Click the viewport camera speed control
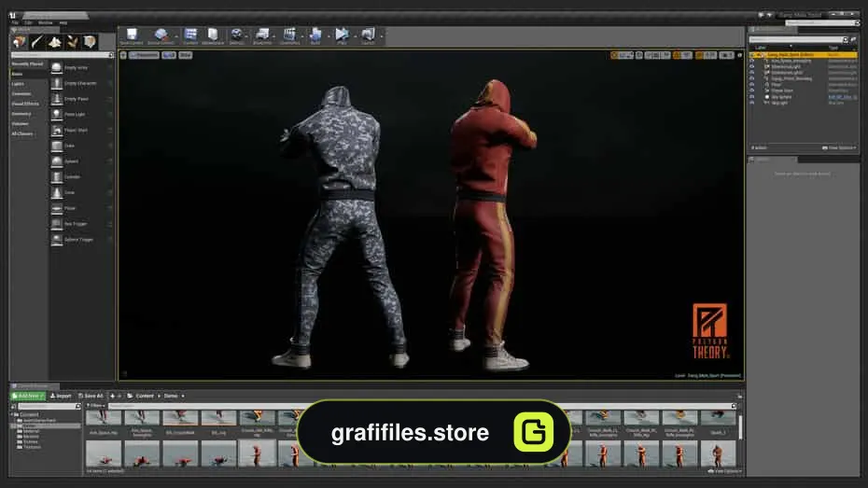Image resolution: width=868 pixels, height=488 pixels. (727, 55)
